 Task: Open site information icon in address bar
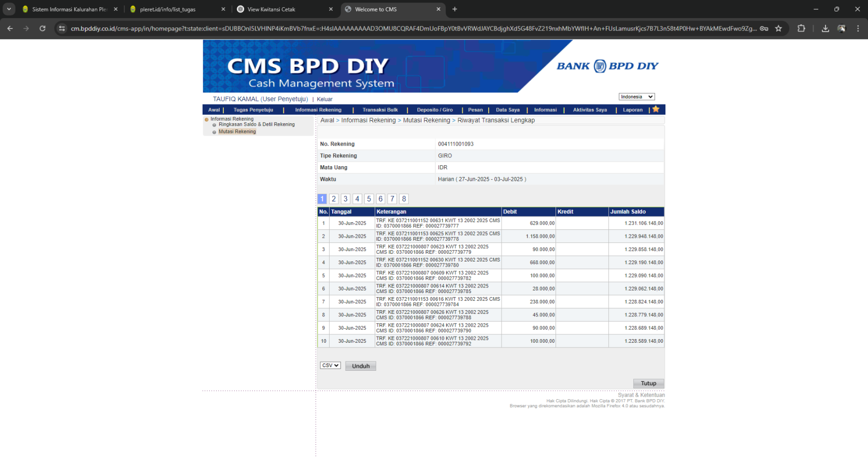tap(62, 28)
